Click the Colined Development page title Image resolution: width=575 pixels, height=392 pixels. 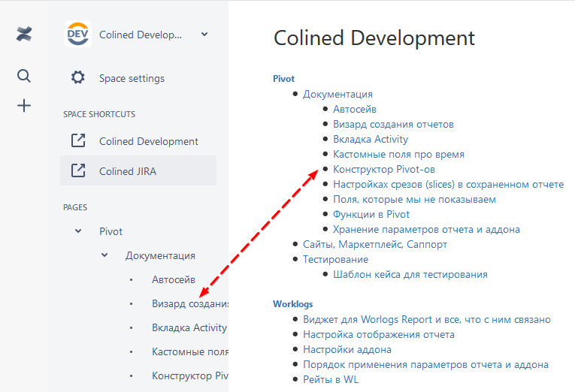[x=374, y=38]
